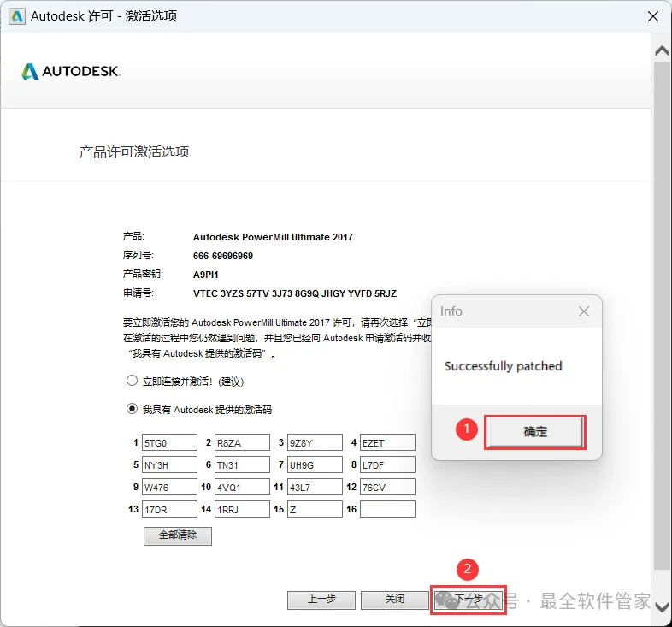This screenshot has width=672, height=627.
Task: Click the 序列号 label
Action: [138, 255]
